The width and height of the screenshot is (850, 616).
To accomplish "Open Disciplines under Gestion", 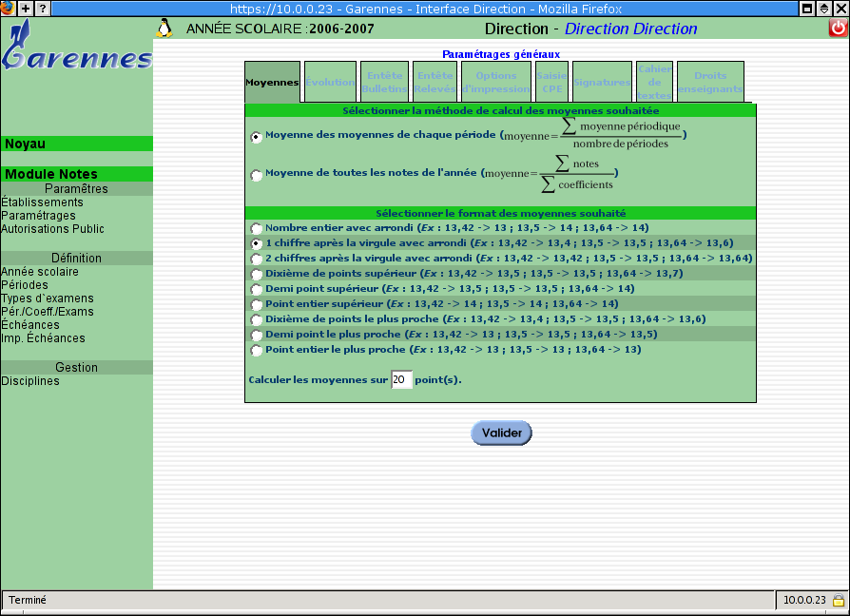I will pos(30,381).
